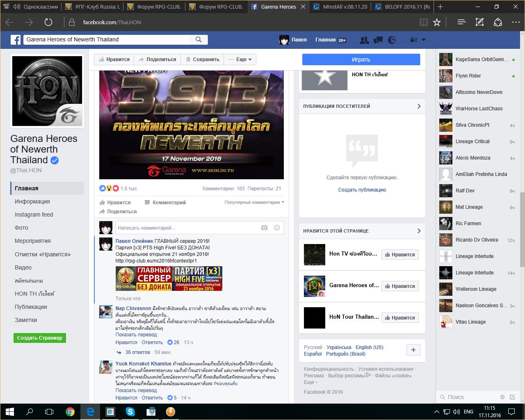
Task: Open the Информация sidebar item
Action: (x=32, y=201)
